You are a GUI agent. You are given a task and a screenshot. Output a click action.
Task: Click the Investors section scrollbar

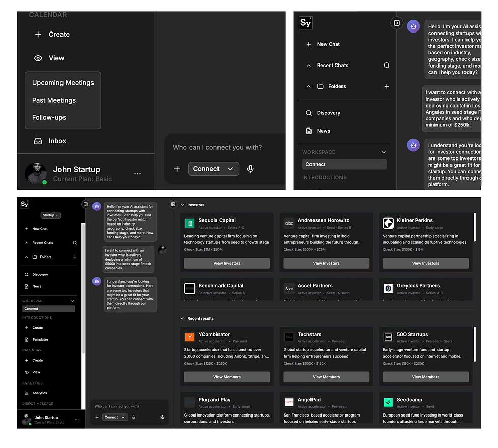tap(475, 228)
